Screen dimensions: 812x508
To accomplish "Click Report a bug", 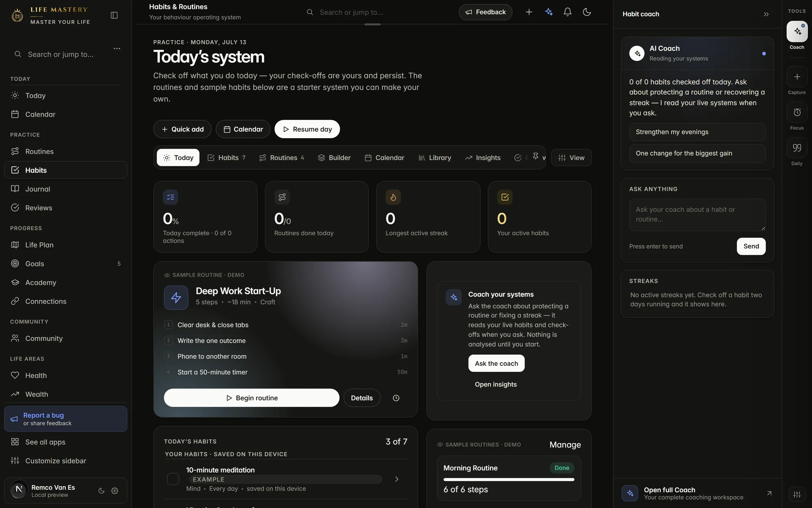I will [66, 419].
